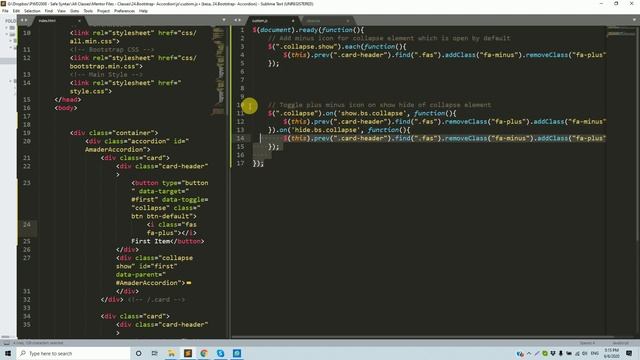
Task: Show hidden system tray icons
Action: 529,353
